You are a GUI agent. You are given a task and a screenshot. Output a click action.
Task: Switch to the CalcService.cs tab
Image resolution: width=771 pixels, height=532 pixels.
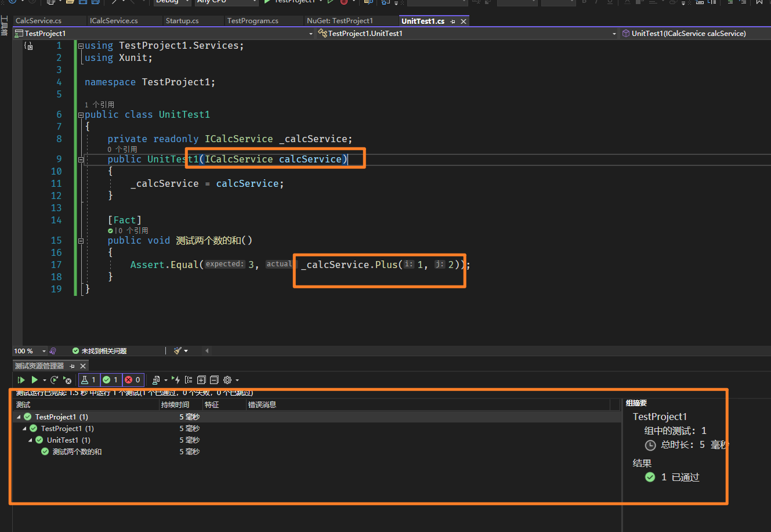39,21
